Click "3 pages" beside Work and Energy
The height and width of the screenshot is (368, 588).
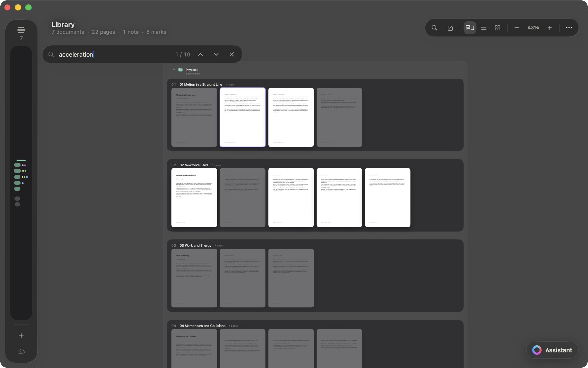coord(219,246)
